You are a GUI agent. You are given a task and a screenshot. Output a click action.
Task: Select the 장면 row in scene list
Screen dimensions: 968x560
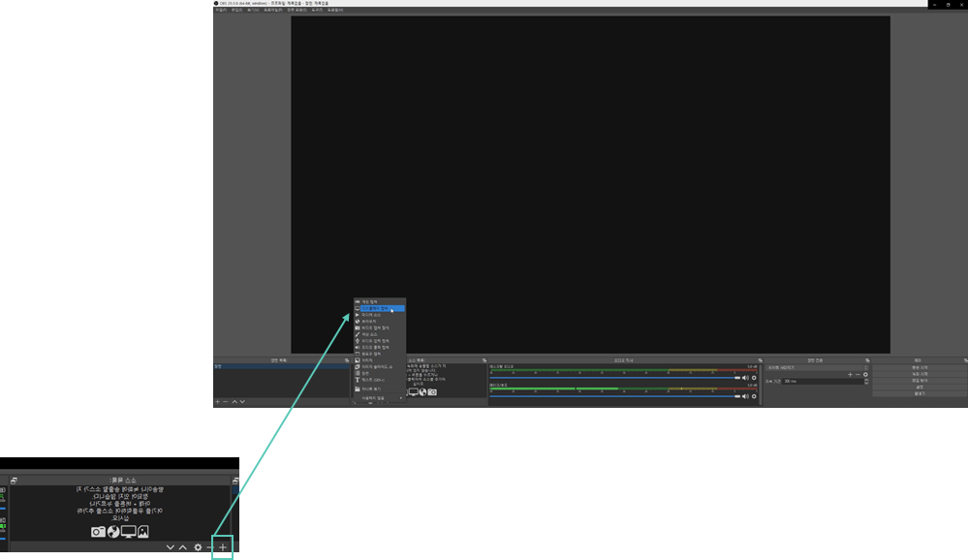pyautogui.click(x=282, y=366)
